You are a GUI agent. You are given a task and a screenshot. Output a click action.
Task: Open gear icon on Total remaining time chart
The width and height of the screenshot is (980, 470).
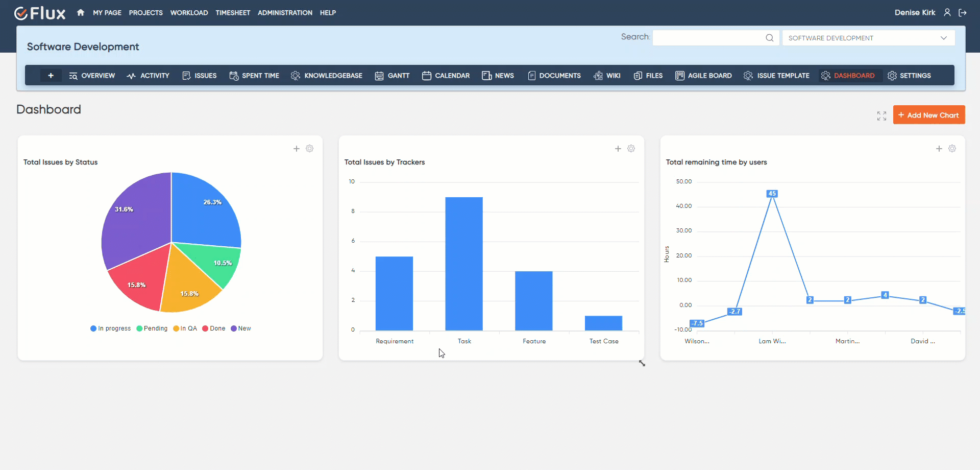952,149
